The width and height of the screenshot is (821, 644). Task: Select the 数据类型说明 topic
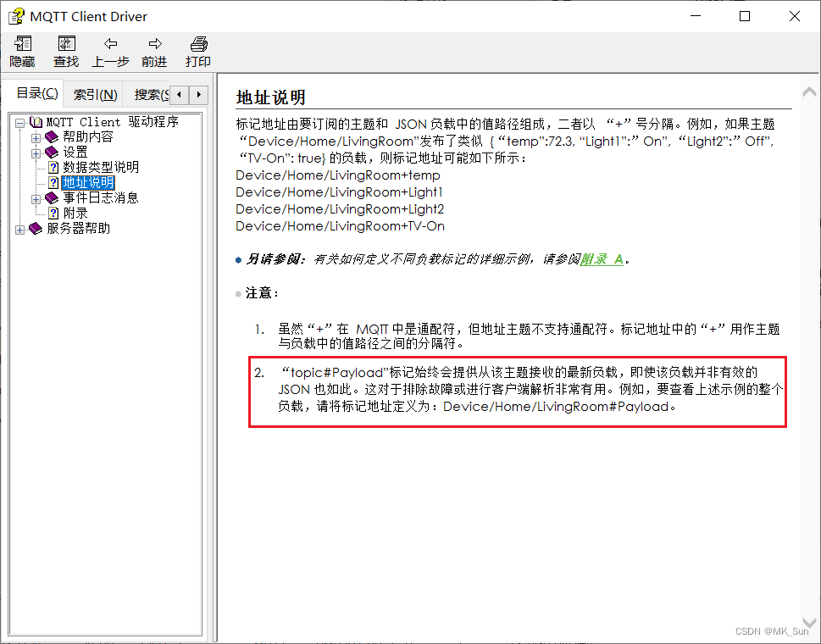tap(101, 168)
